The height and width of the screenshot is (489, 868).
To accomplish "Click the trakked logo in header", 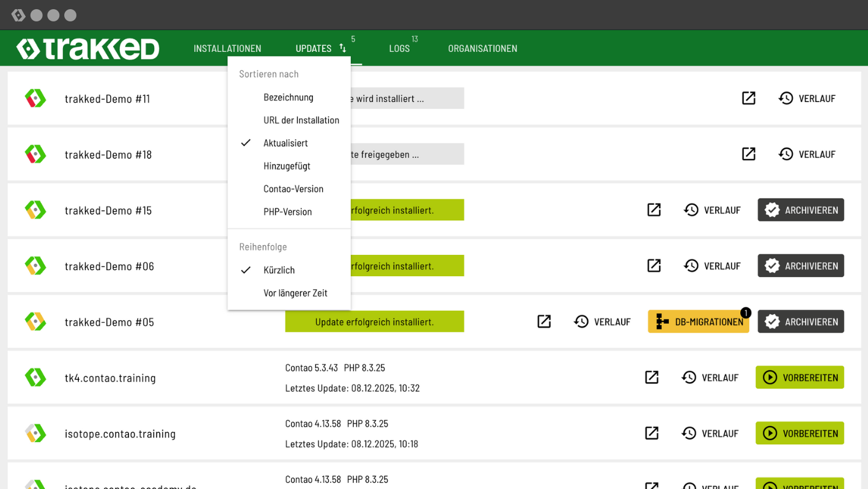I will pos(88,49).
